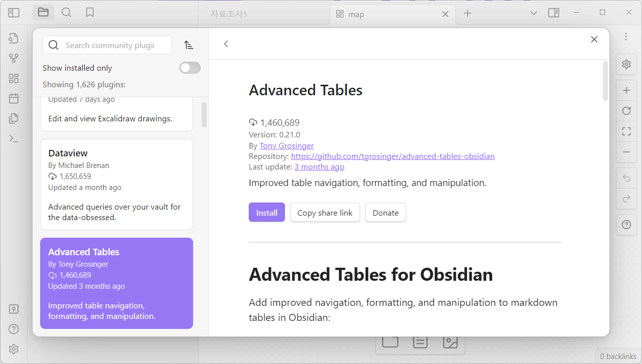Click the 'Advanced Tables for Obsidian' heading
642x364 pixels.
pos(371,275)
